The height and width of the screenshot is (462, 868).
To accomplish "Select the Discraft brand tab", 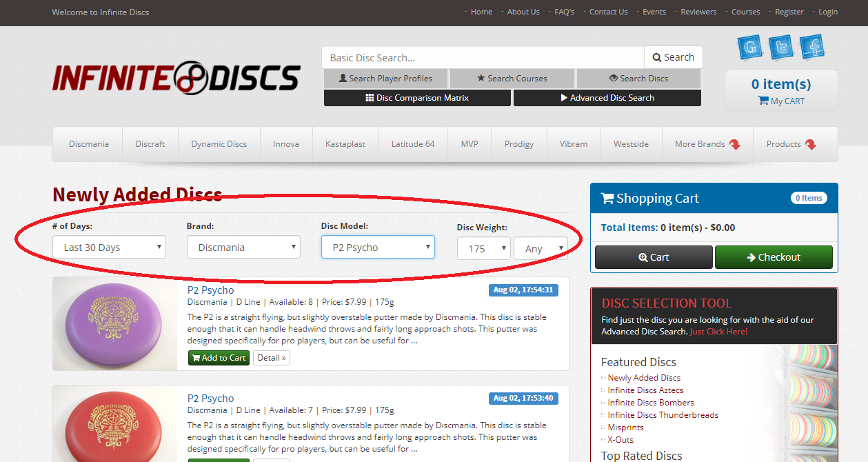I will (x=150, y=144).
